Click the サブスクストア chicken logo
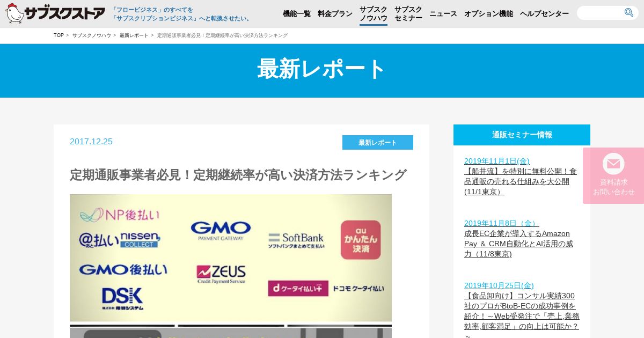 [55, 13]
